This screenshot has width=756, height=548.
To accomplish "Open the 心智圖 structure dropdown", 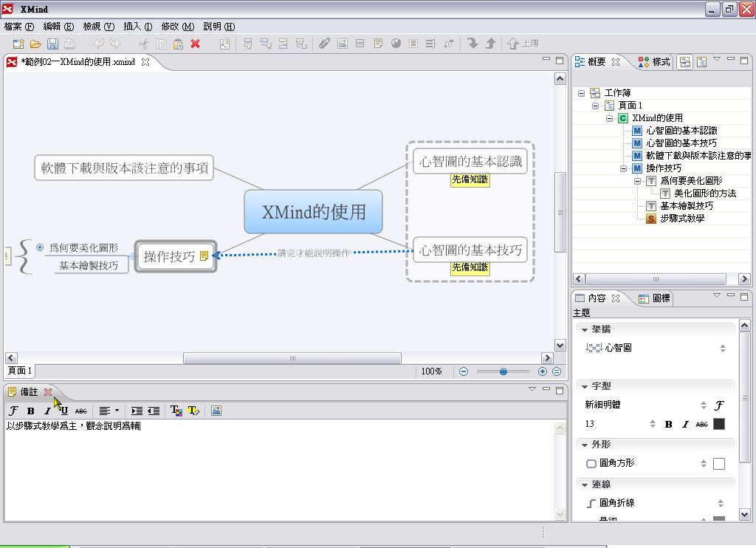I will click(x=723, y=348).
